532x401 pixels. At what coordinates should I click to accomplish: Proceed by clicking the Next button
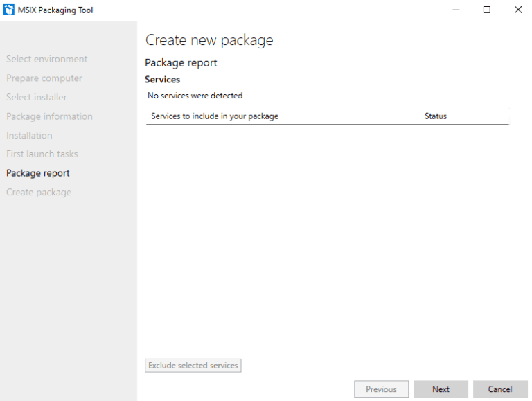click(x=441, y=389)
